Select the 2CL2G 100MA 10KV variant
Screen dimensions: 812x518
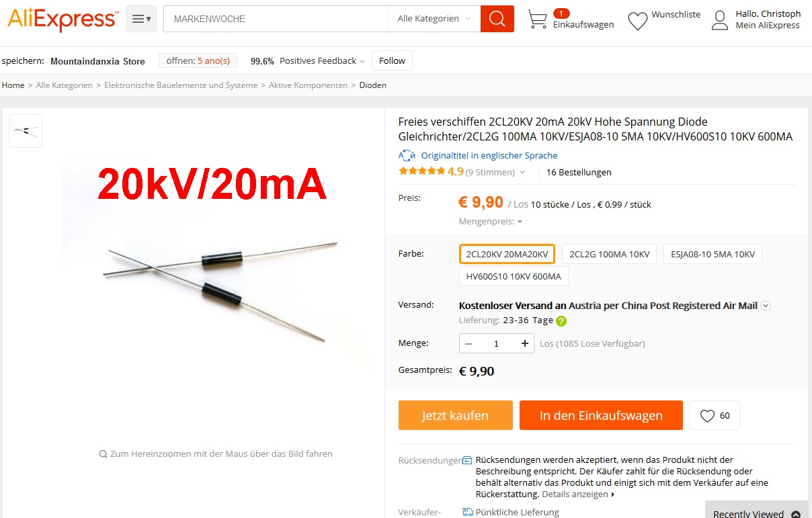click(609, 254)
